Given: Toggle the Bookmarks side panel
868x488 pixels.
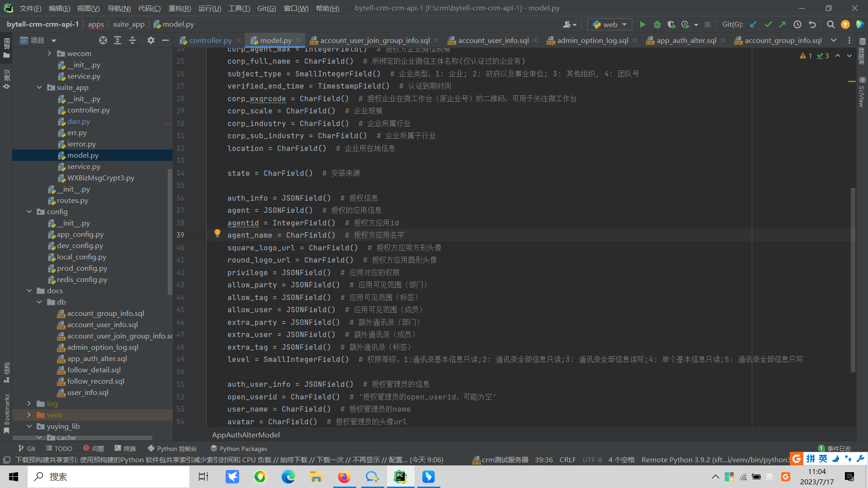Looking at the screenshot, I should 7,413.
